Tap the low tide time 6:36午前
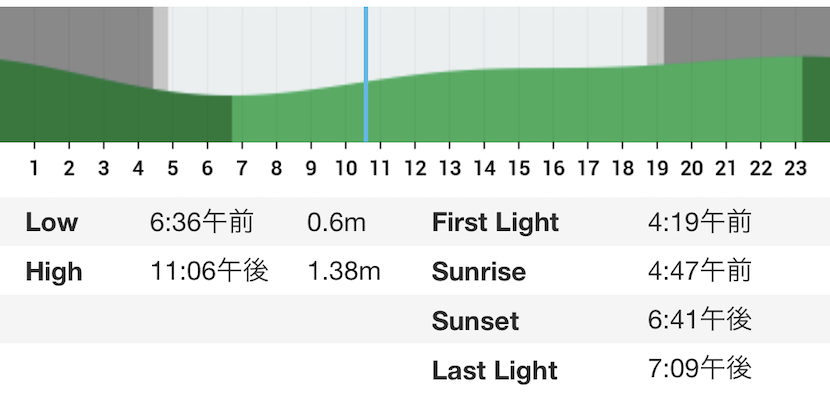 point(202,222)
